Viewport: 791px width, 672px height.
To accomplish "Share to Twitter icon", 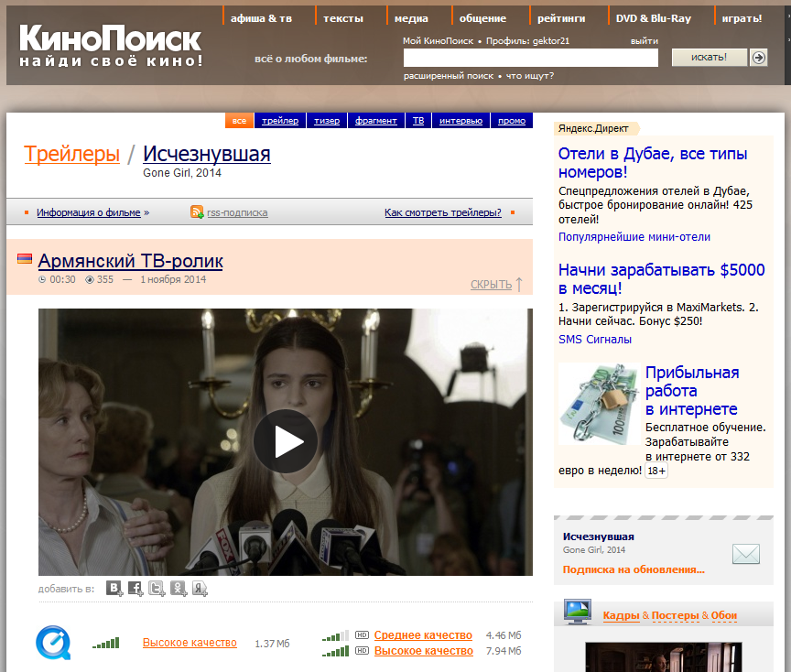I will click(x=157, y=589).
